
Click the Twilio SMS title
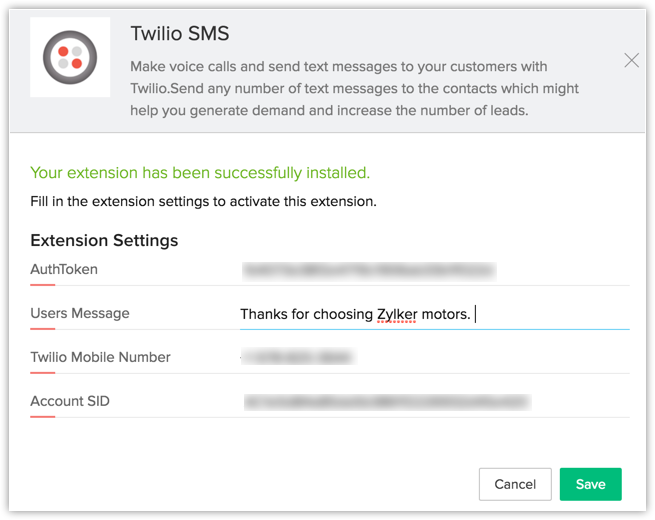tap(180, 34)
